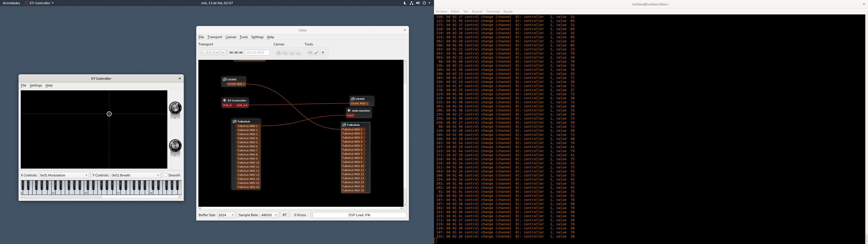868x244 pixels.
Task: Open the Catia Settings menu
Action: point(257,37)
